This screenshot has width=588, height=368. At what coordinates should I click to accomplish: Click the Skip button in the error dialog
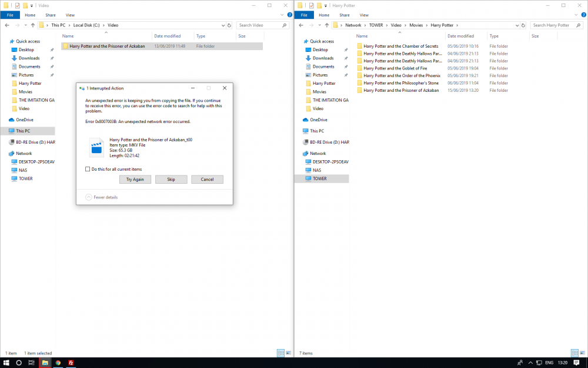171,180
